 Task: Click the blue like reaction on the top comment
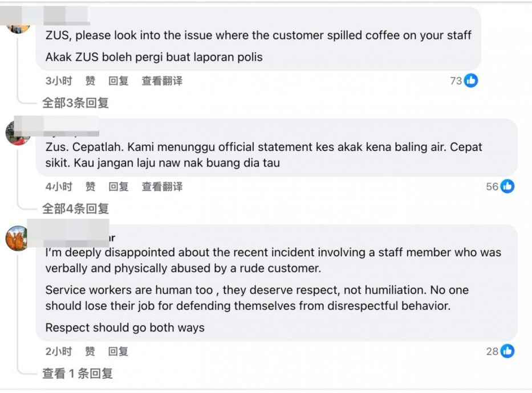[472, 81]
